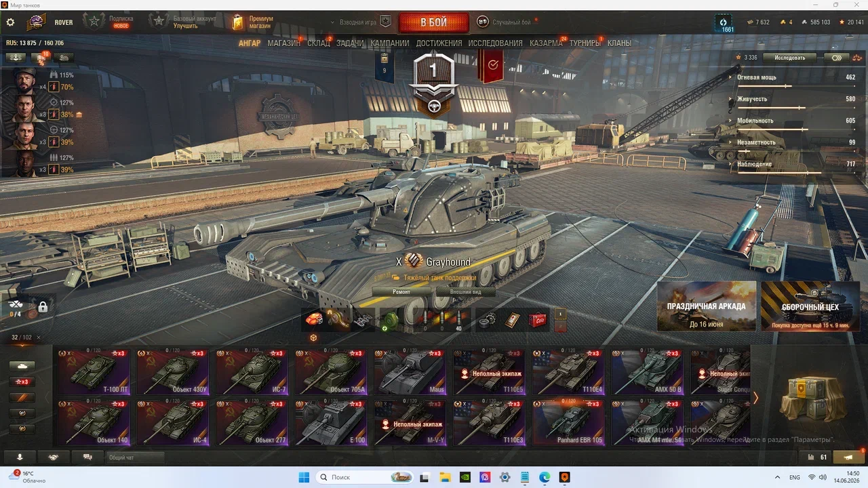Image resolution: width=868 pixels, height=488 pixels.
Task: Click the free experience star showing 20 141
Action: pos(842,22)
